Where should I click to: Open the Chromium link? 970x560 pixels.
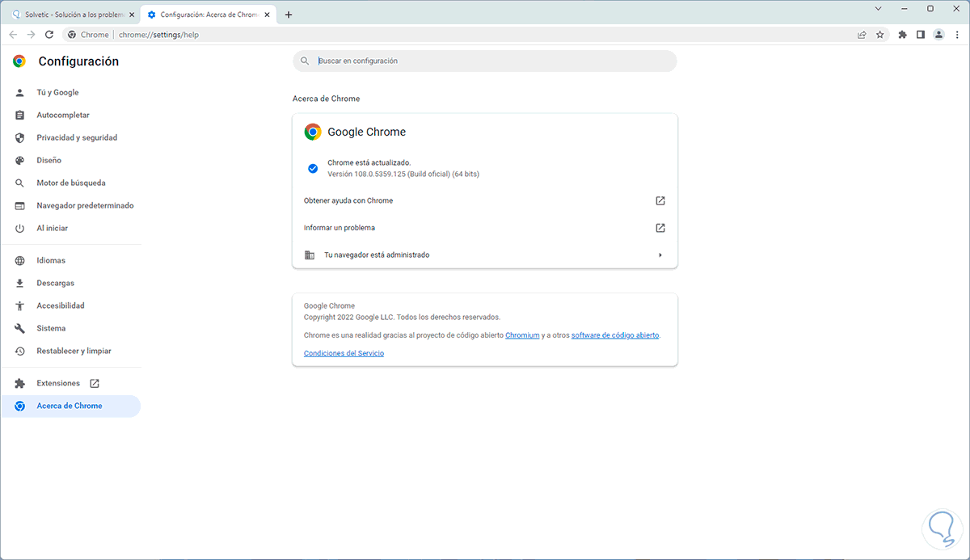coord(522,335)
